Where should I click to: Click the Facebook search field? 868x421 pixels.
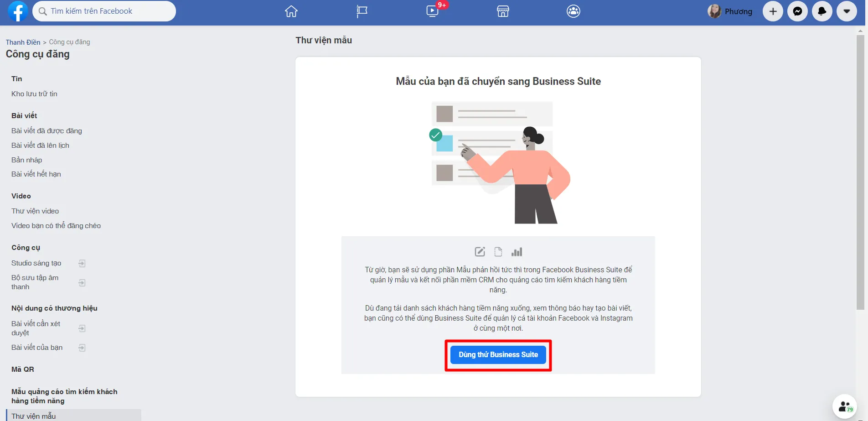tap(105, 11)
